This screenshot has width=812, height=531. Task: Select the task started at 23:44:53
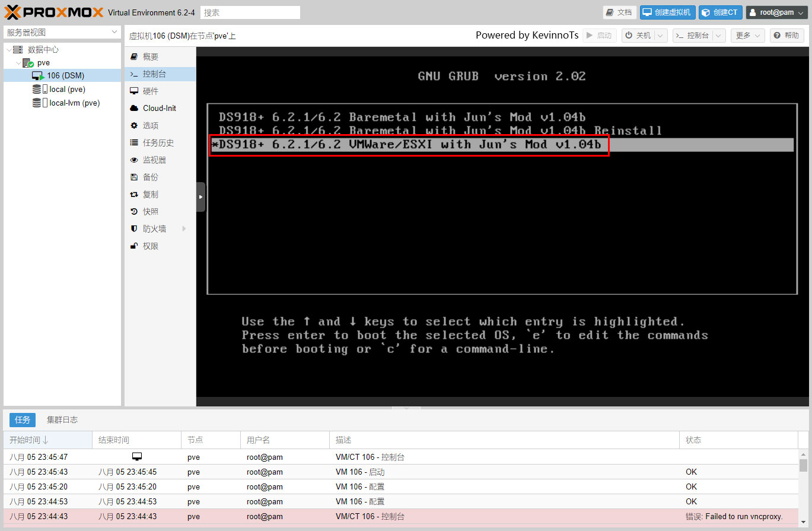coord(401,502)
